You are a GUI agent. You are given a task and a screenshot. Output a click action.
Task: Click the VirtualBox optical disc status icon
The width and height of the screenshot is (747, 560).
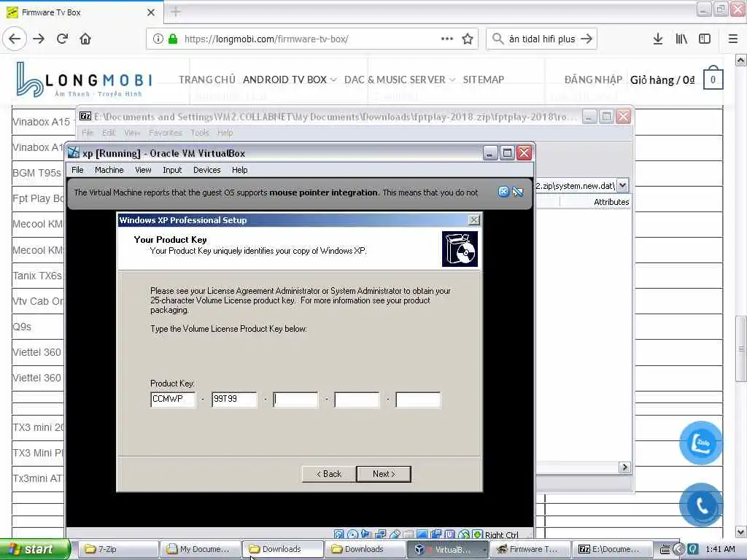pos(352,534)
